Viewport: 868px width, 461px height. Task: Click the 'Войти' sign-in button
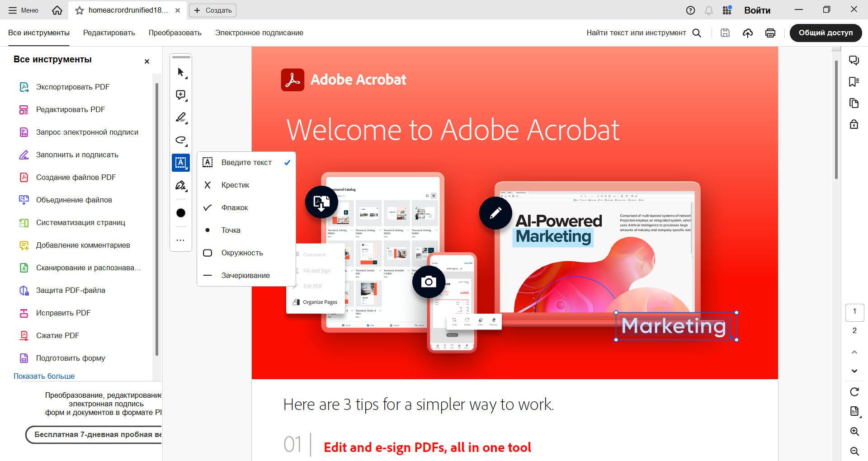coord(757,10)
